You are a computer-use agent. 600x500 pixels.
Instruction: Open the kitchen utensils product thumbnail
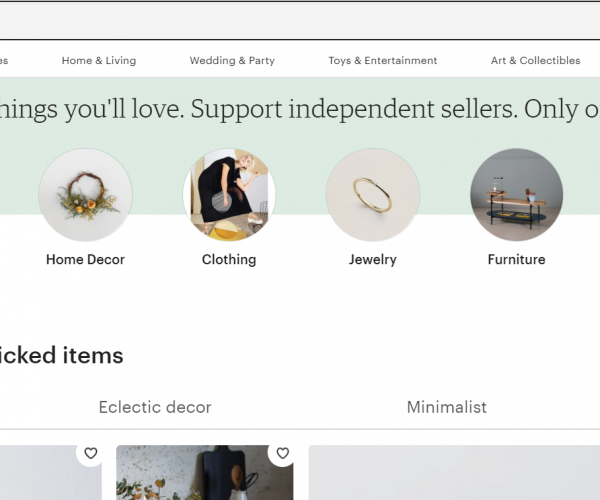click(x=205, y=472)
